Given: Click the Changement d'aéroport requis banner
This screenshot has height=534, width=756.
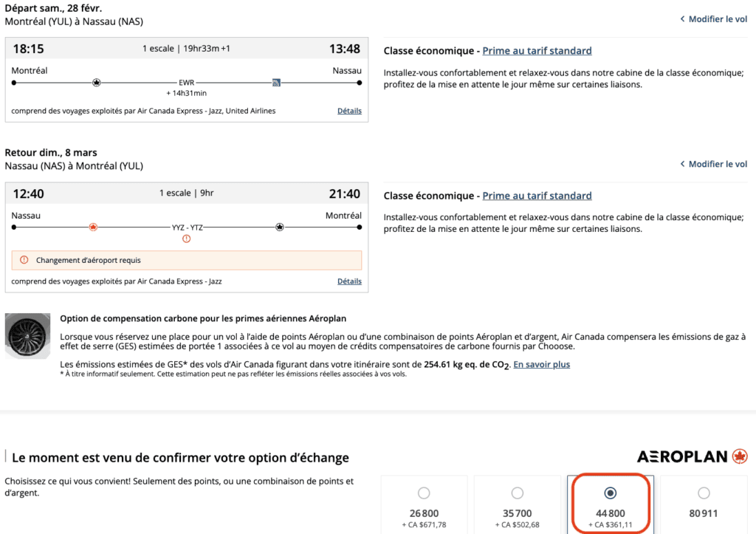Looking at the screenshot, I should [186, 260].
